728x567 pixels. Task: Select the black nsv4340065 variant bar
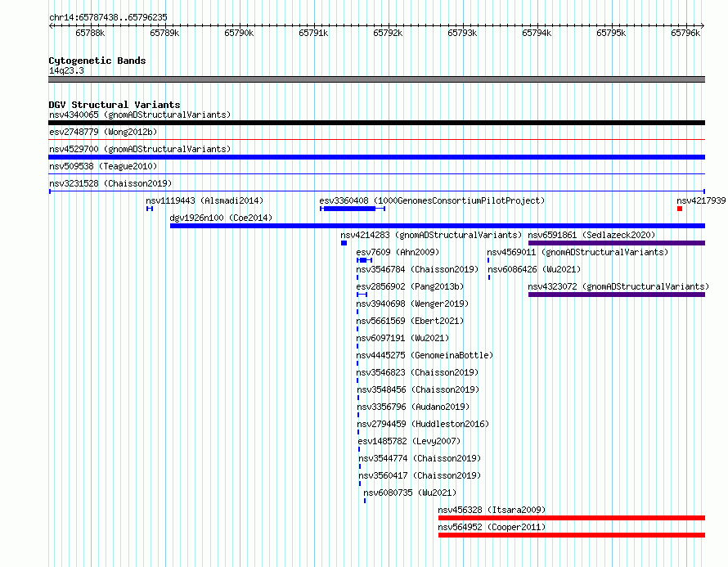[x=376, y=123]
